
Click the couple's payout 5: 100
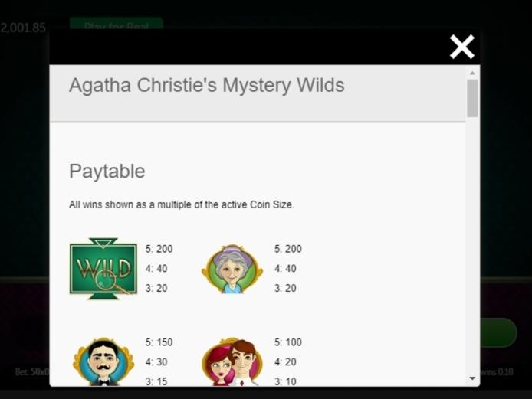pyautogui.click(x=288, y=342)
